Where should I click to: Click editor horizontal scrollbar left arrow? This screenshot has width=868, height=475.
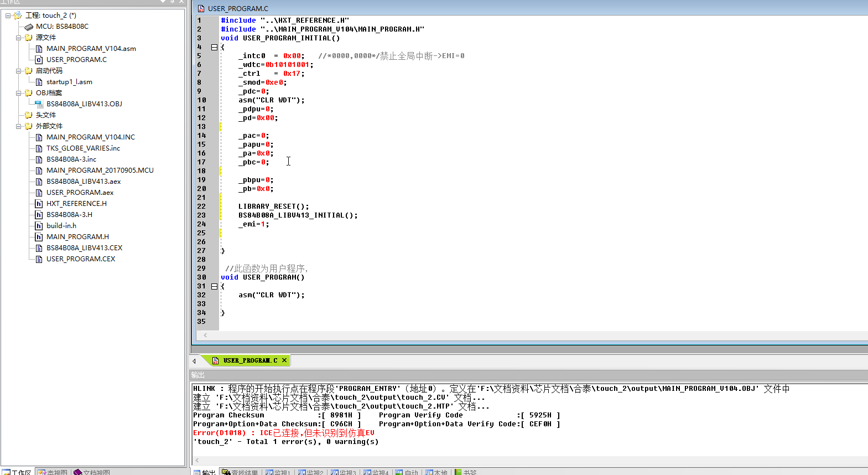(x=205, y=335)
